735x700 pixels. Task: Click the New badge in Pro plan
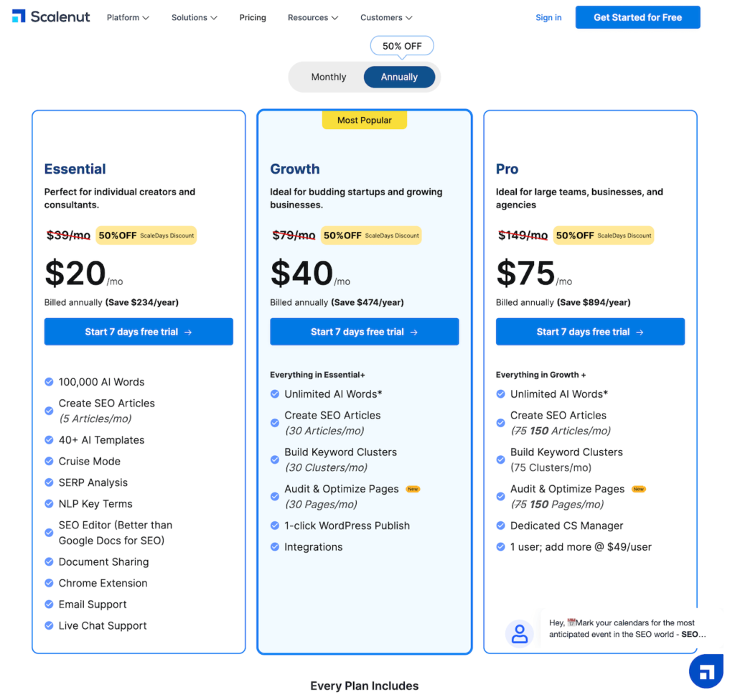[638, 489]
